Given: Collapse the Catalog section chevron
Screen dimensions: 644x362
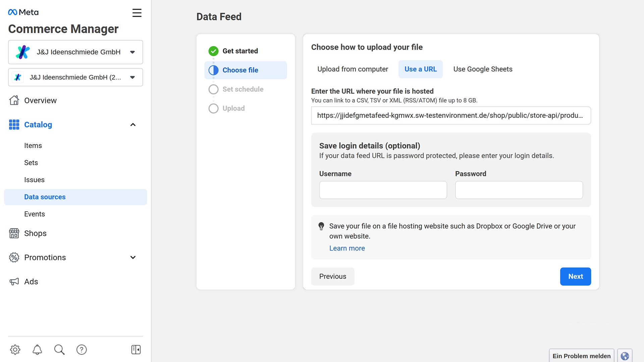Looking at the screenshot, I should [133, 125].
